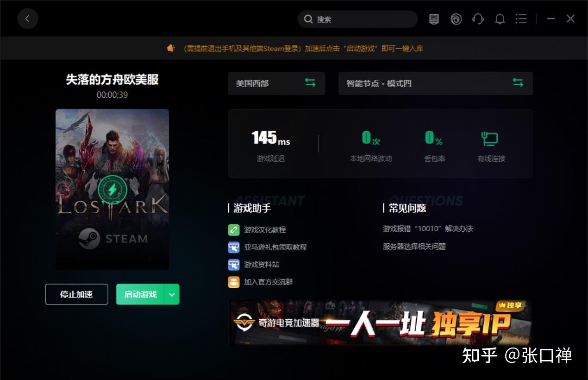Switch node next to 智能节点 - 模式四

[x=518, y=83]
